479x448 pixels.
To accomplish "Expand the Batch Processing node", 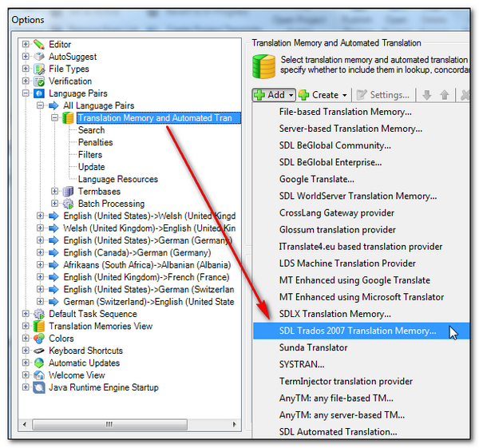I will 54,204.
